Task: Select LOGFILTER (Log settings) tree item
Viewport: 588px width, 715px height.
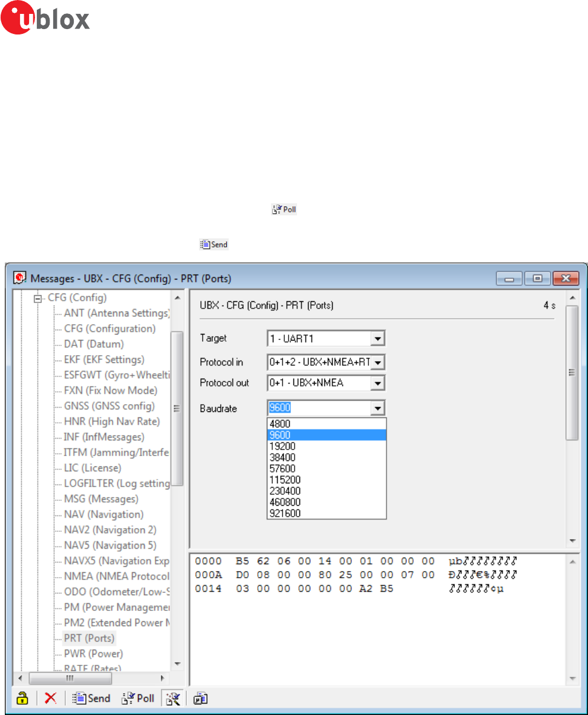Action: pyautogui.click(x=117, y=483)
